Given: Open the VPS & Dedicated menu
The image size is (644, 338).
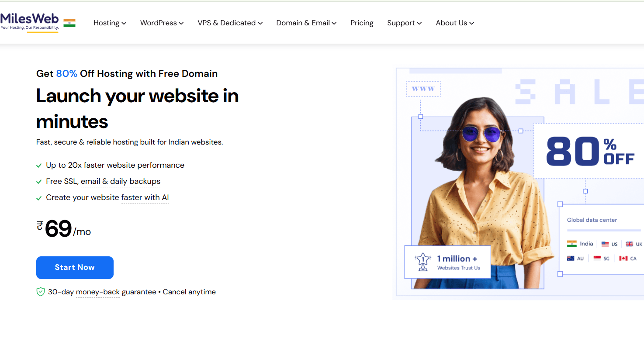Looking at the screenshot, I should click(230, 23).
